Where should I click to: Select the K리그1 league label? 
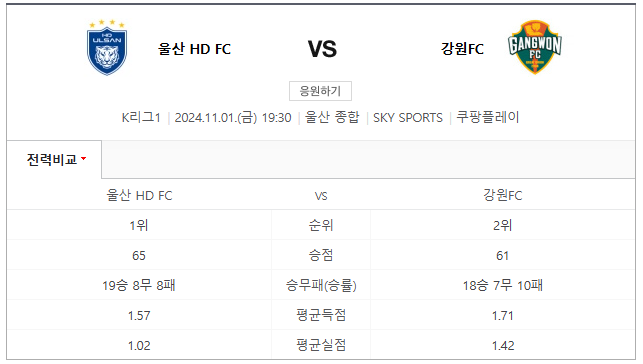point(141,118)
